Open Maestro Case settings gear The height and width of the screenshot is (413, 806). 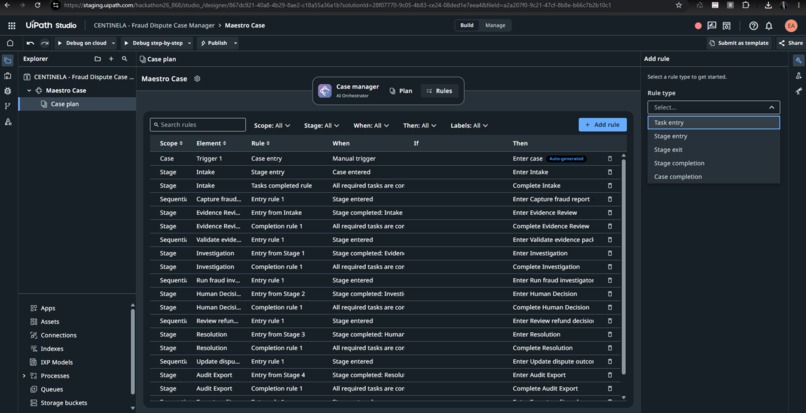(197, 79)
